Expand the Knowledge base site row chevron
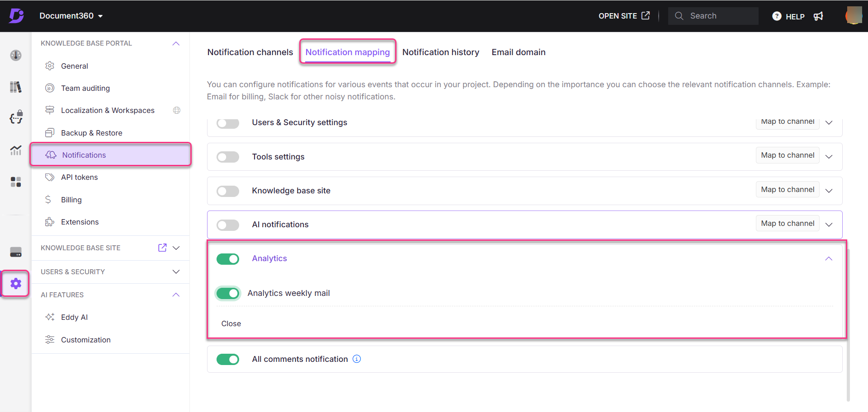The image size is (868, 412). tap(829, 191)
